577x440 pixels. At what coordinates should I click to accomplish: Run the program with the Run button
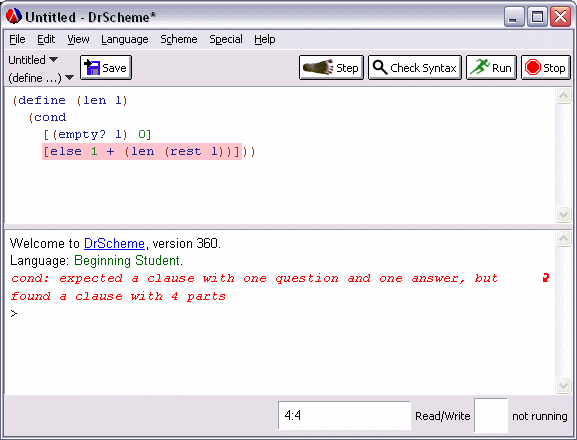[x=491, y=68]
